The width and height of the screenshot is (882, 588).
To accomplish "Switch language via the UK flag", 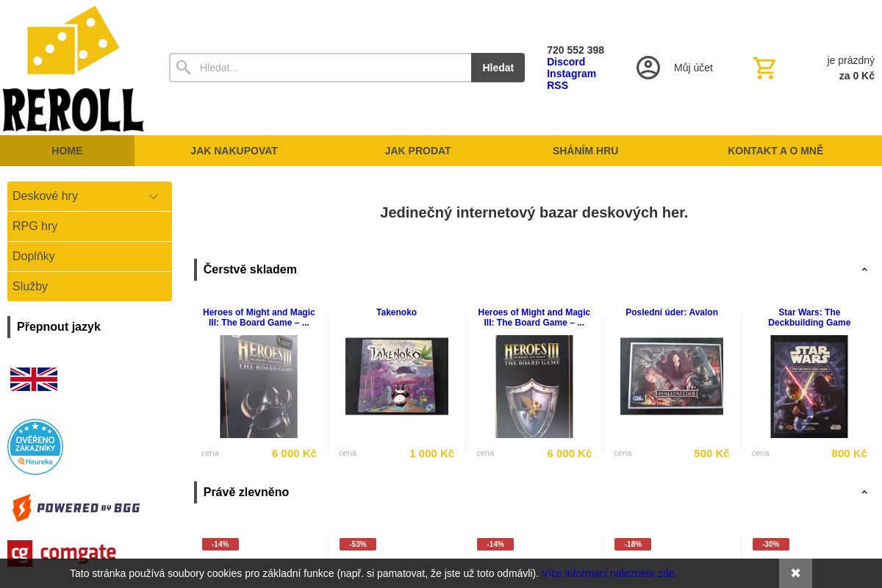I will pyautogui.click(x=34, y=379).
